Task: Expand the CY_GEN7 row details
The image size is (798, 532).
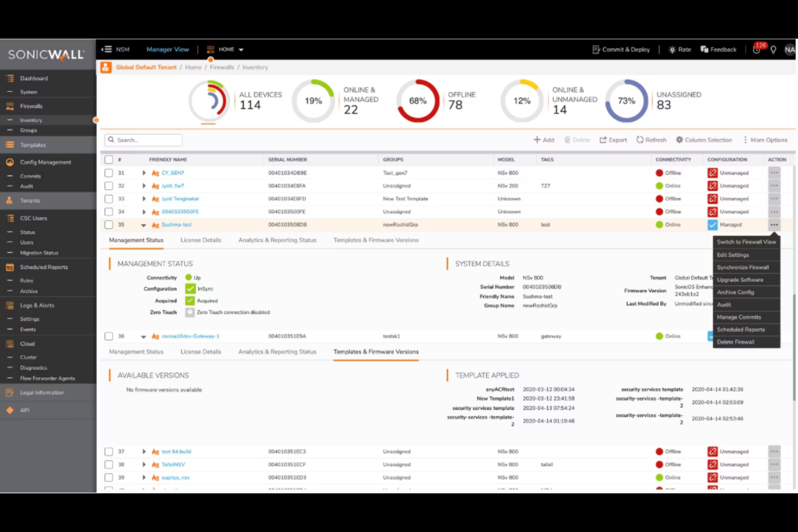Action: click(x=143, y=172)
